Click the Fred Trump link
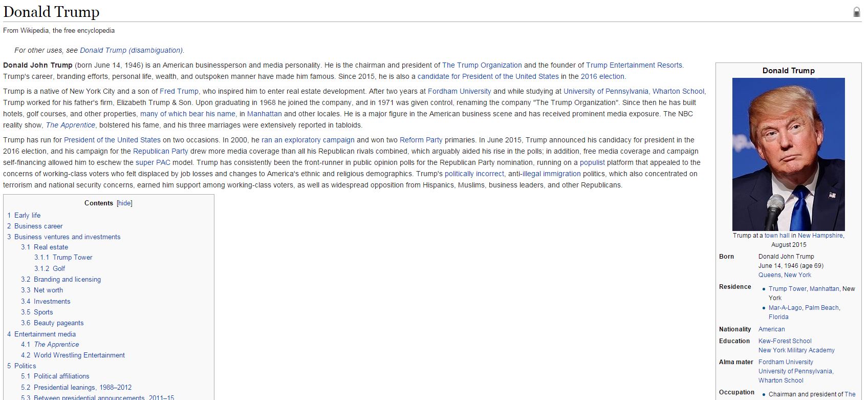Screen dimensions: 868x400 point(179,91)
